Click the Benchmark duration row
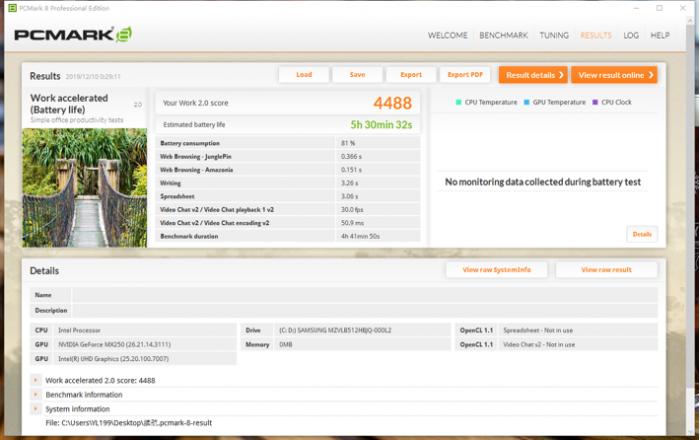Screen dimensions: 700x440 click(x=288, y=236)
